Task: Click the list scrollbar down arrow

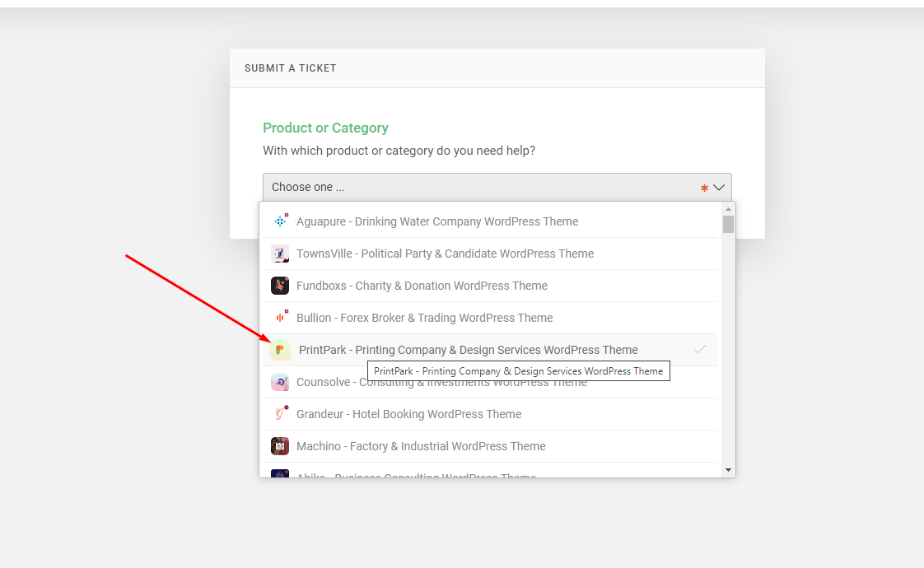Action: pos(728,470)
